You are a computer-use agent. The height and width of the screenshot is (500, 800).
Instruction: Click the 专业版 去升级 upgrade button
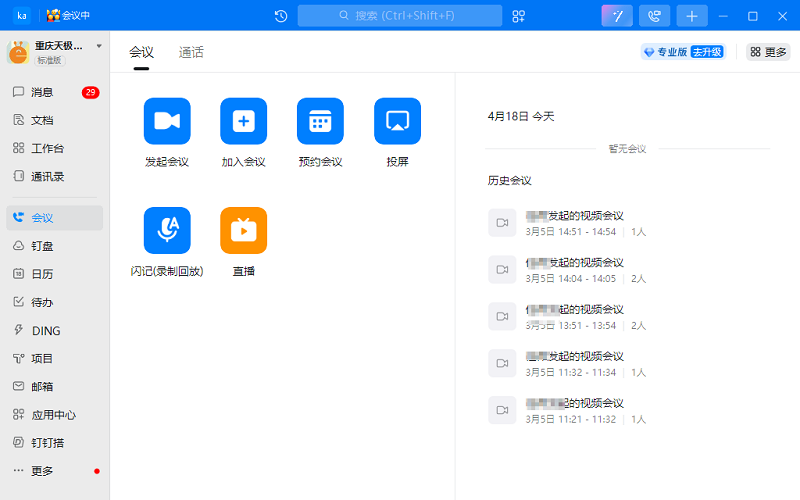683,52
